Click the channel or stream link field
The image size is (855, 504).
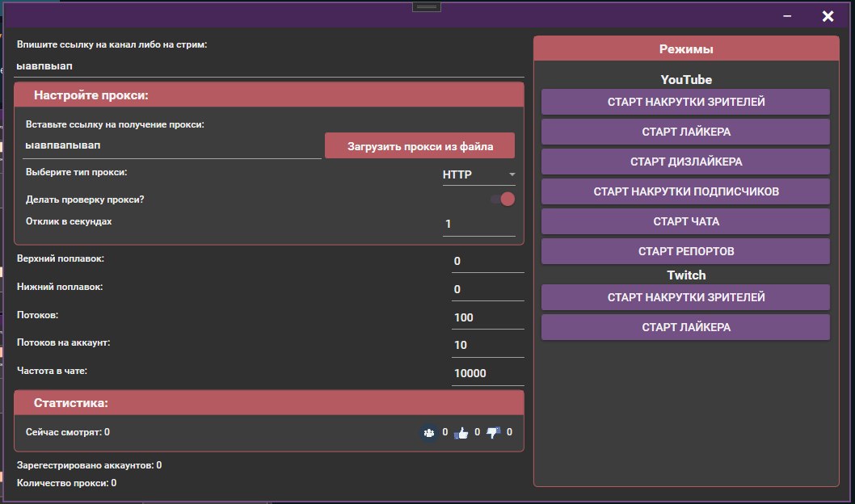pyautogui.click(x=269, y=66)
